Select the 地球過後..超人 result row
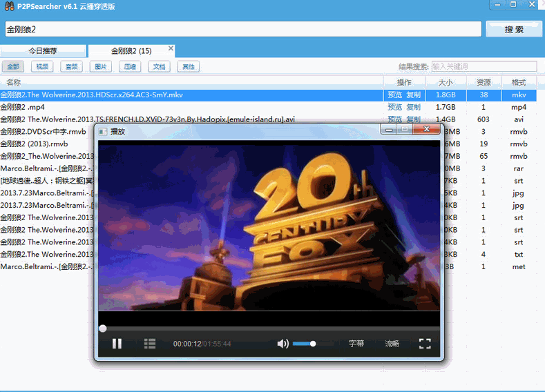 click(x=47, y=181)
